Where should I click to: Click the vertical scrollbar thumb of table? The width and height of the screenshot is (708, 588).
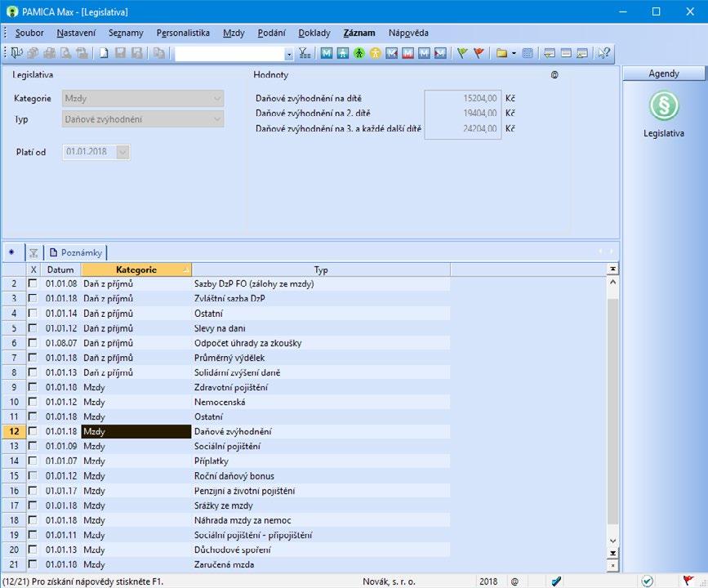(x=612, y=411)
